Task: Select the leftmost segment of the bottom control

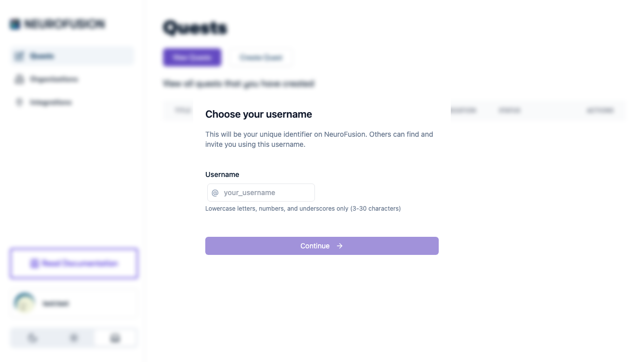Action: click(x=32, y=338)
